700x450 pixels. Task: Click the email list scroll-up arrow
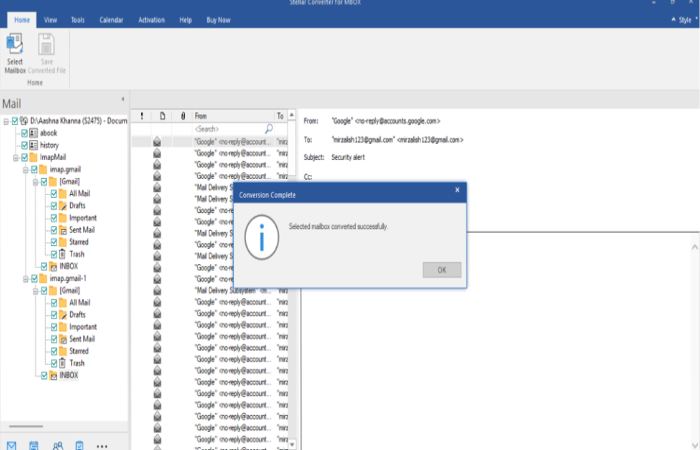point(292,115)
